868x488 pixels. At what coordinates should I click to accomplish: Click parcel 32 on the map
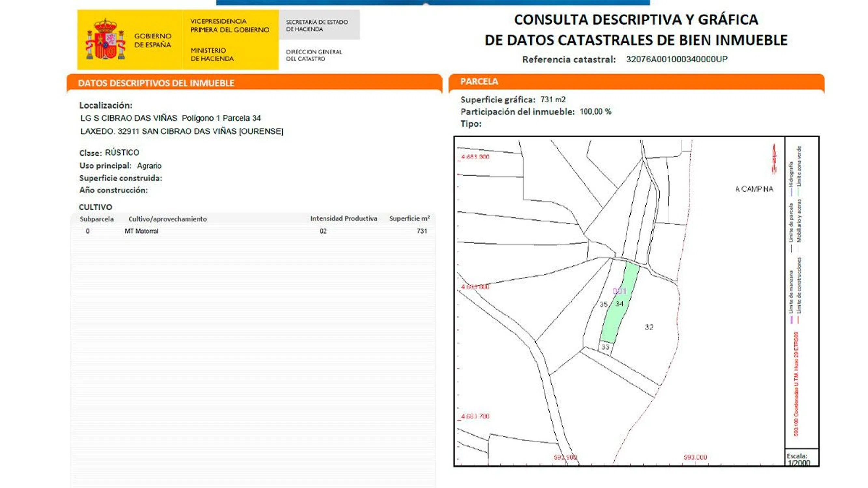(x=649, y=327)
